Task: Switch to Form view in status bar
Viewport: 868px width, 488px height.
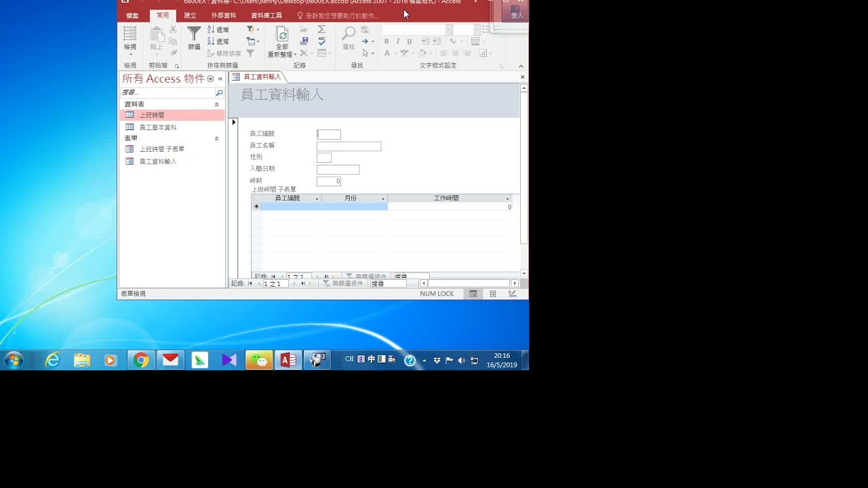Action: pos(473,293)
